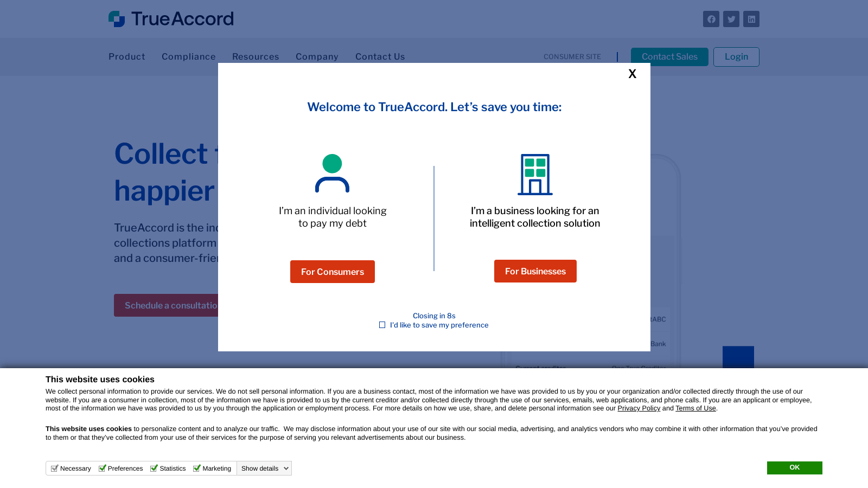Open the Facebook social icon
Screen dimensions: 868x488
click(711, 19)
